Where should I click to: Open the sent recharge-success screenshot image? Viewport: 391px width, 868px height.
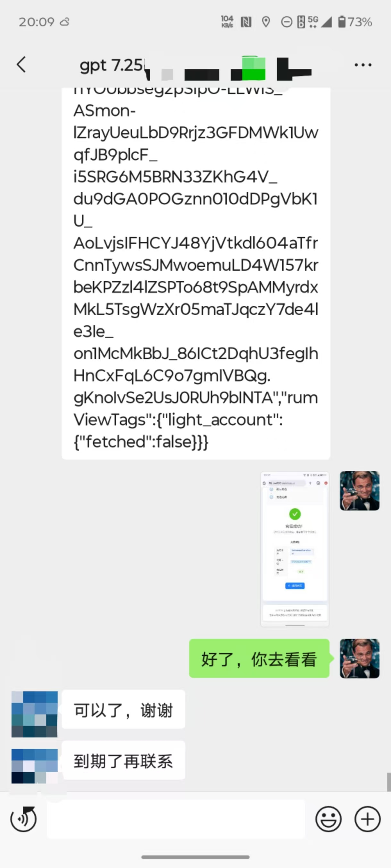[x=295, y=549]
